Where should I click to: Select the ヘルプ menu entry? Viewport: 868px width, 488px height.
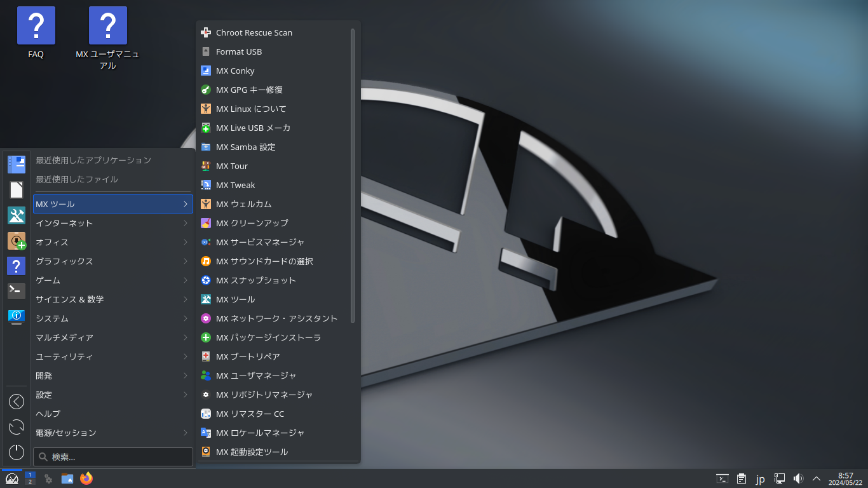tap(113, 414)
